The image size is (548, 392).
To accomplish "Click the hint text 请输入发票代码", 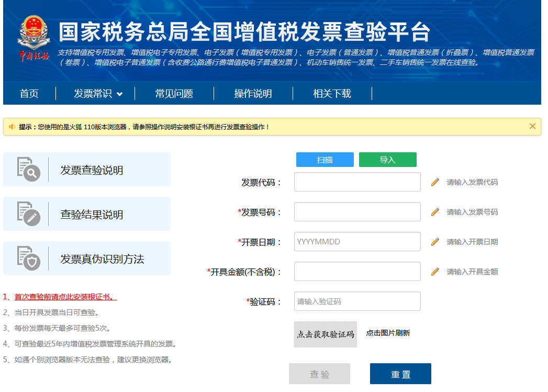I will coord(472,182).
